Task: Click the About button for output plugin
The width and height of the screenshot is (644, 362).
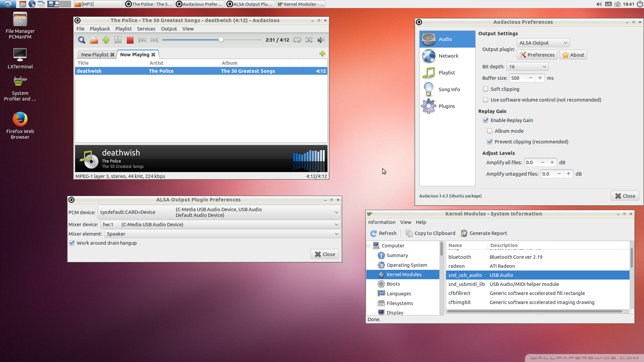Action: pyautogui.click(x=573, y=55)
